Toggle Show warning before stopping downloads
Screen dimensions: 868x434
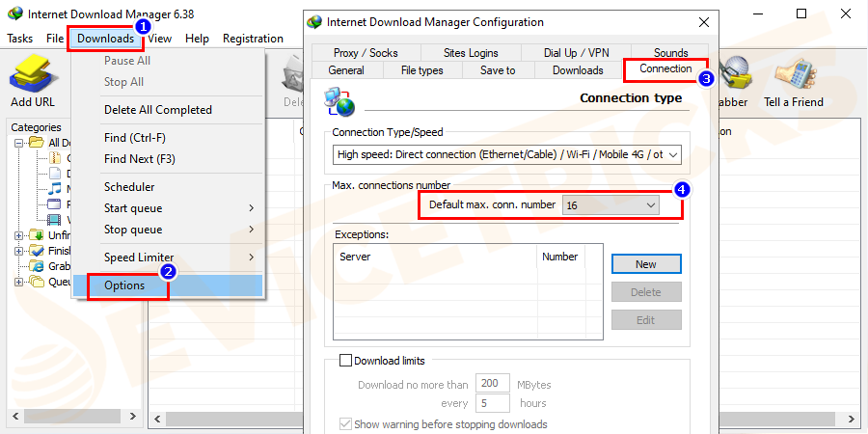point(345,424)
